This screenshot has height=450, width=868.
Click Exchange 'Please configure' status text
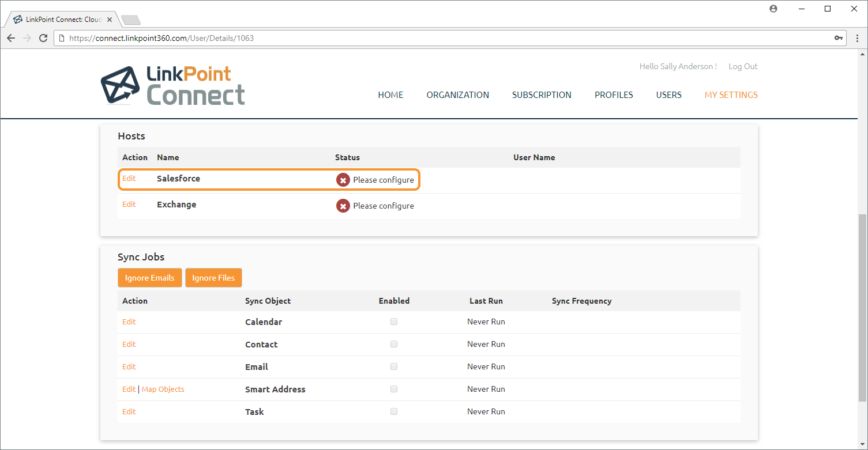pos(384,206)
